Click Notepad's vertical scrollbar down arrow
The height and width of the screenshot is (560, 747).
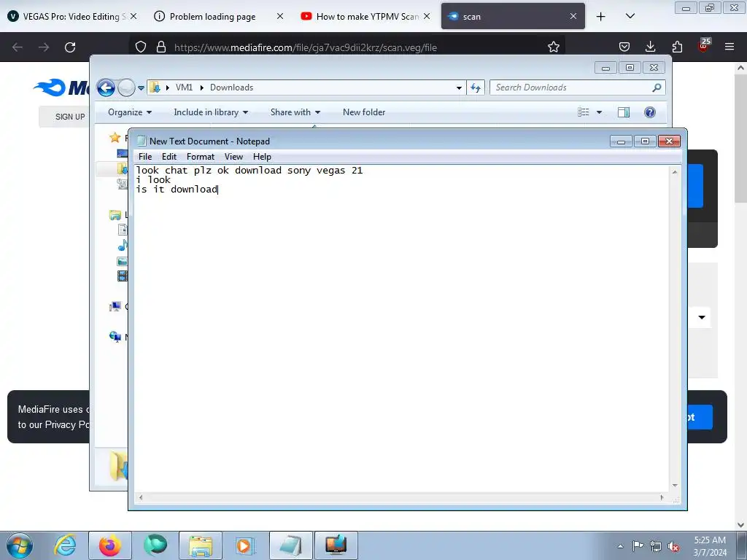675,486
